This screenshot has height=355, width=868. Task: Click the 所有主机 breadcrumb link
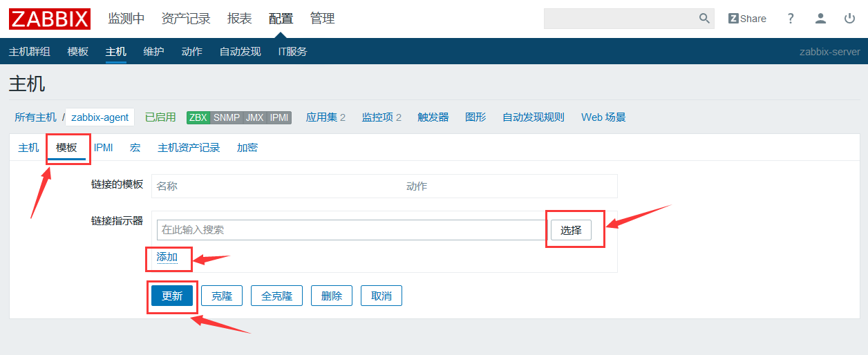click(x=36, y=117)
